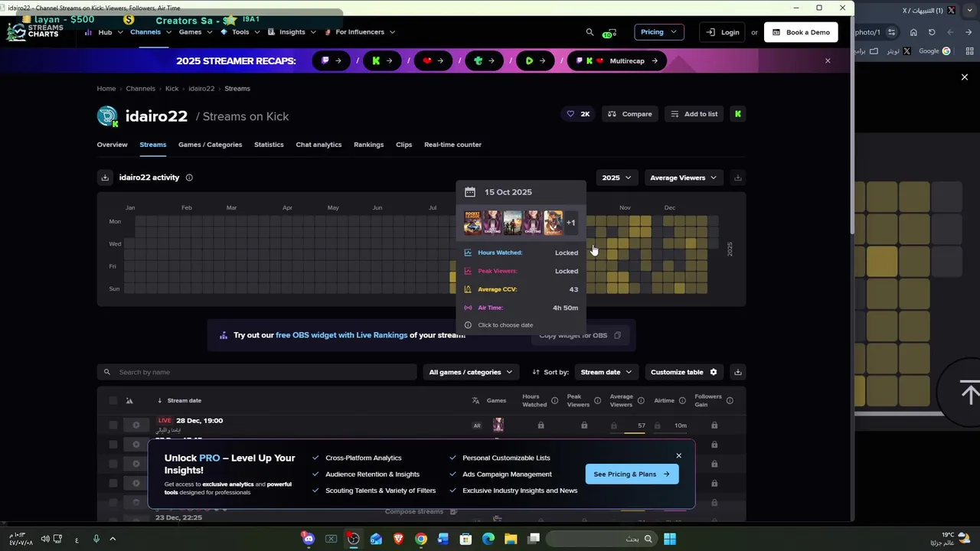Click the idairo22 follow heart icon
The height and width of the screenshot is (551, 980).
coord(570,114)
